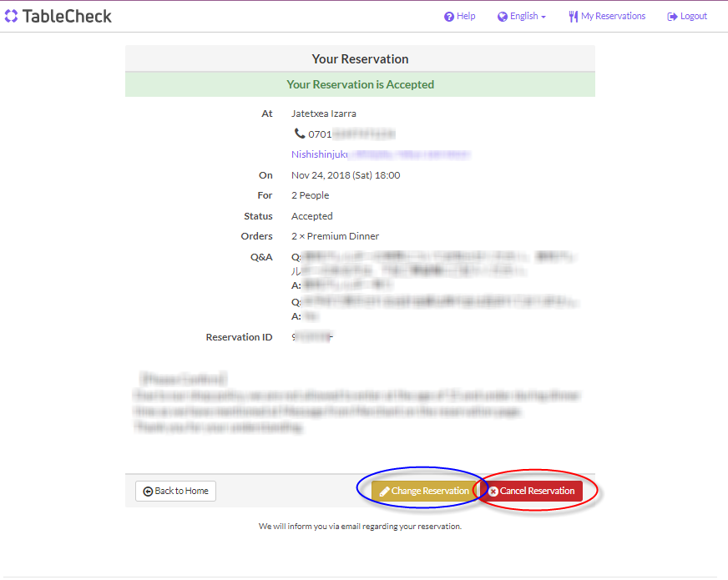Click the globe language icon
728x580 pixels.
[502, 17]
